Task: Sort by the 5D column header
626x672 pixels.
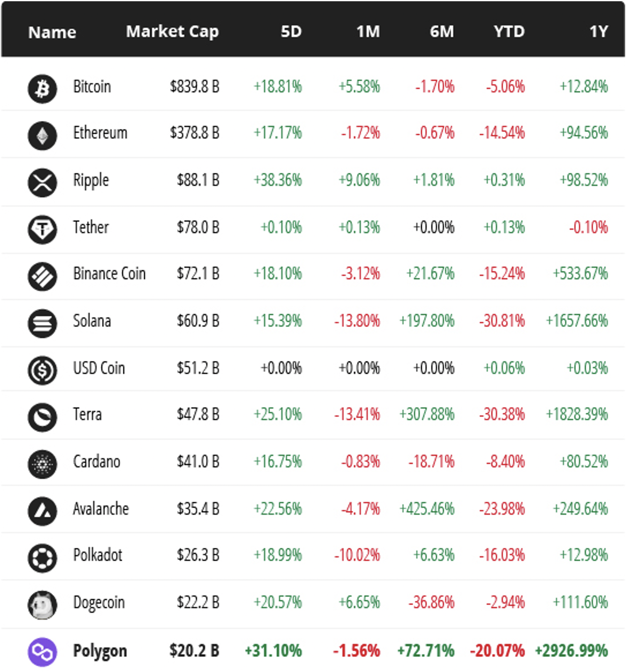Action: [291, 32]
